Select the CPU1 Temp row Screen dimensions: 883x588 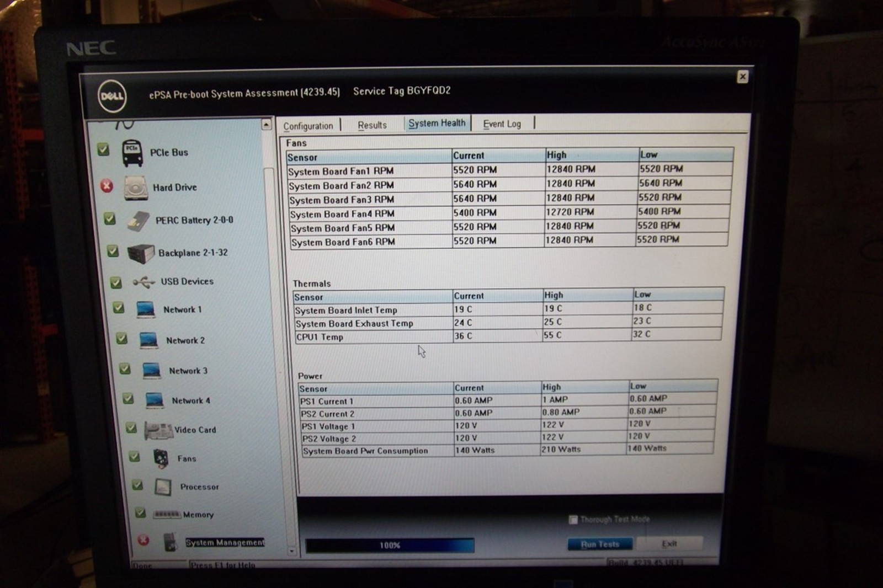[508, 335]
